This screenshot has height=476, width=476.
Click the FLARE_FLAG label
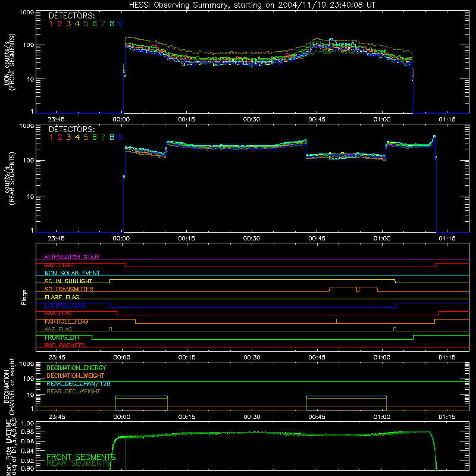[x=62, y=297]
